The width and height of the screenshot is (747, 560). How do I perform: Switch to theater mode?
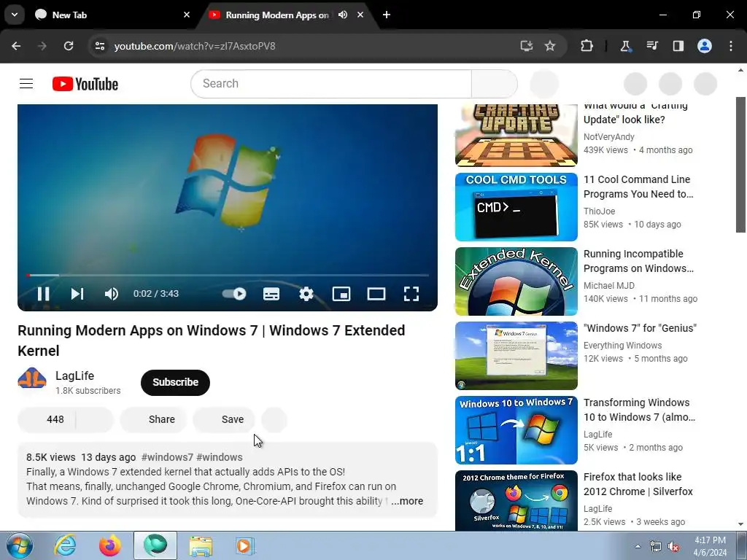coord(376,294)
